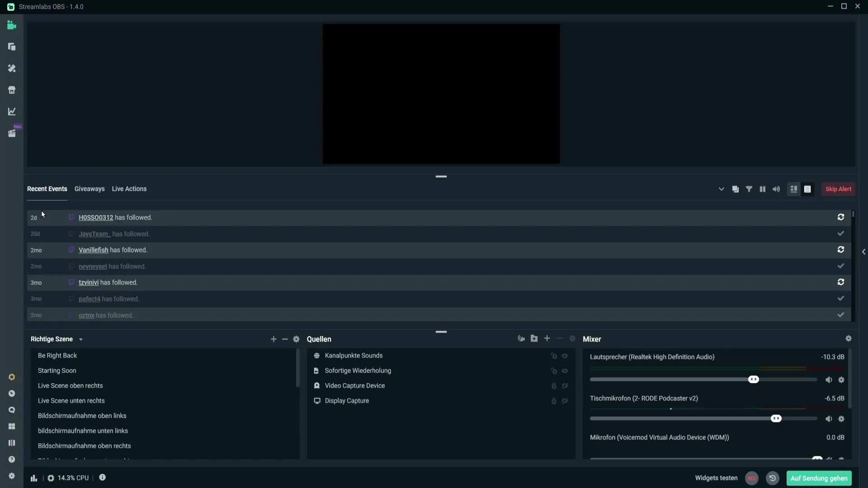Toggle visibility of Display Capture source
The height and width of the screenshot is (488, 868).
pyautogui.click(x=565, y=401)
